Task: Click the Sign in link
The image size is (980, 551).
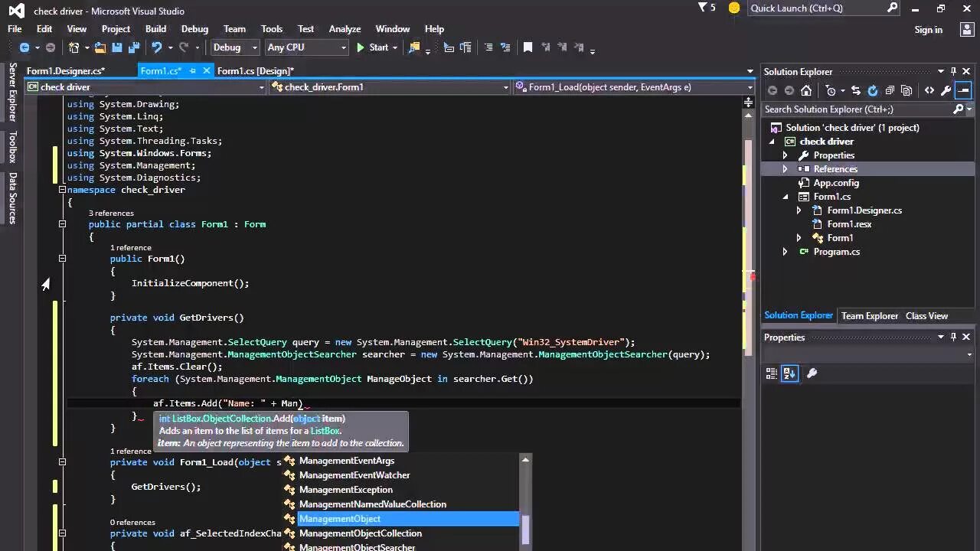Action: click(x=929, y=30)
